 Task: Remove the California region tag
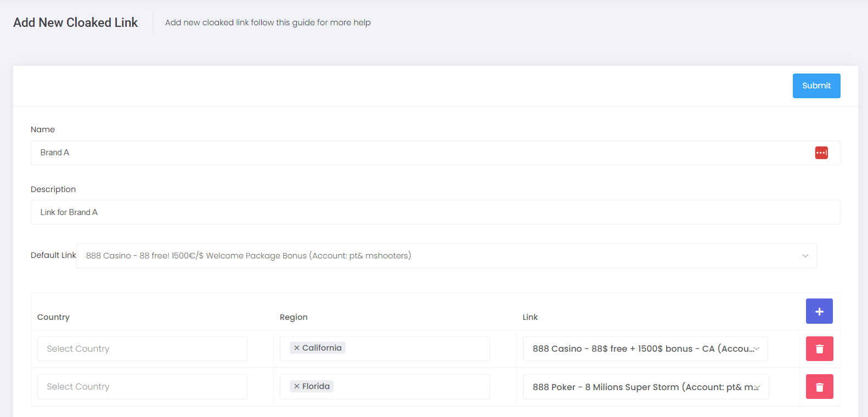[x=297, y=348]
